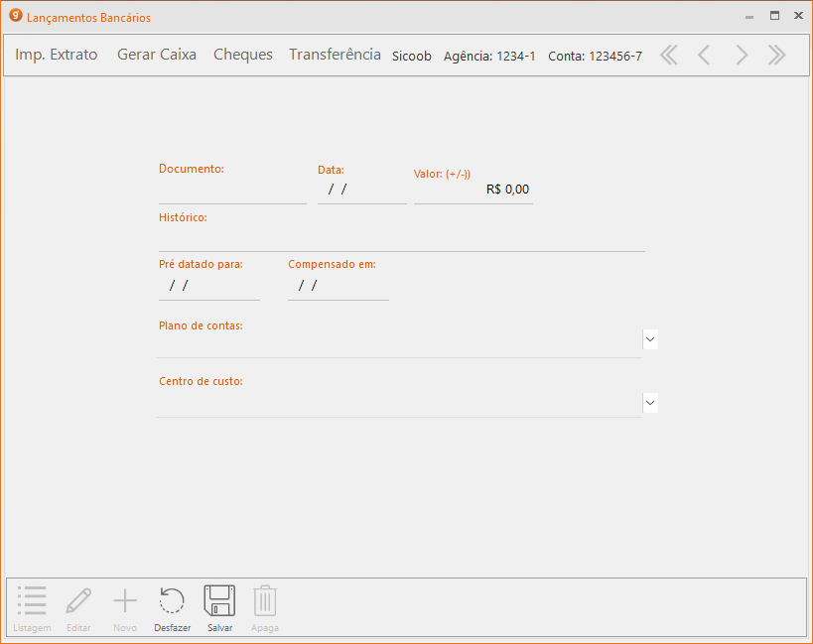Close the Lançamentos Bancários window
This screenshot has height=644, width=813.
pos(798,16)
